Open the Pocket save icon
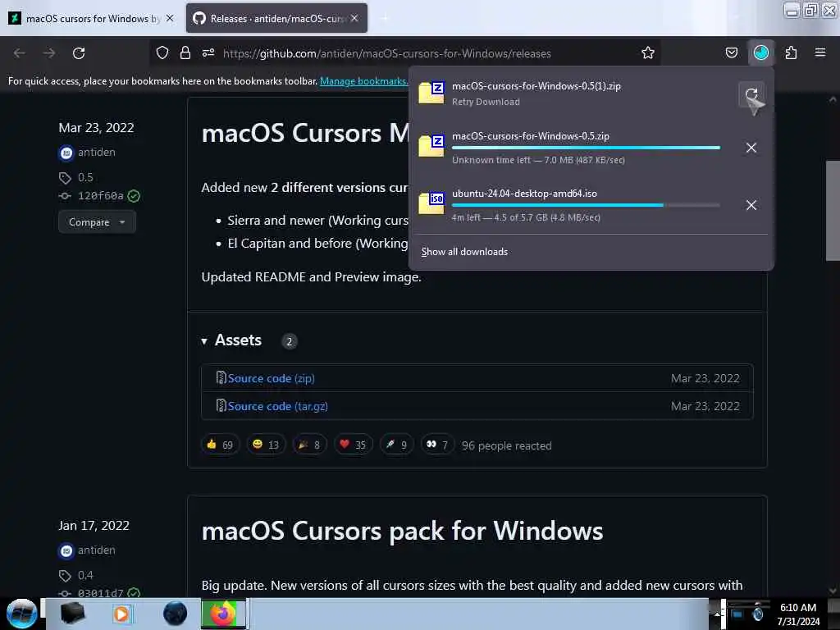This screenshot has height=630, width=840. 731,52
